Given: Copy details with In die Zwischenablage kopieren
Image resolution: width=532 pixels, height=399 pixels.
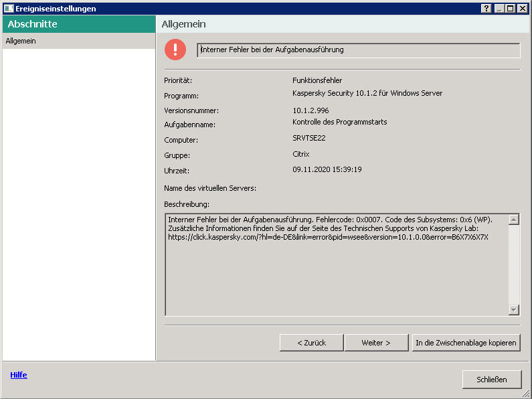Looking at the screenshot, I should point(466,343).
